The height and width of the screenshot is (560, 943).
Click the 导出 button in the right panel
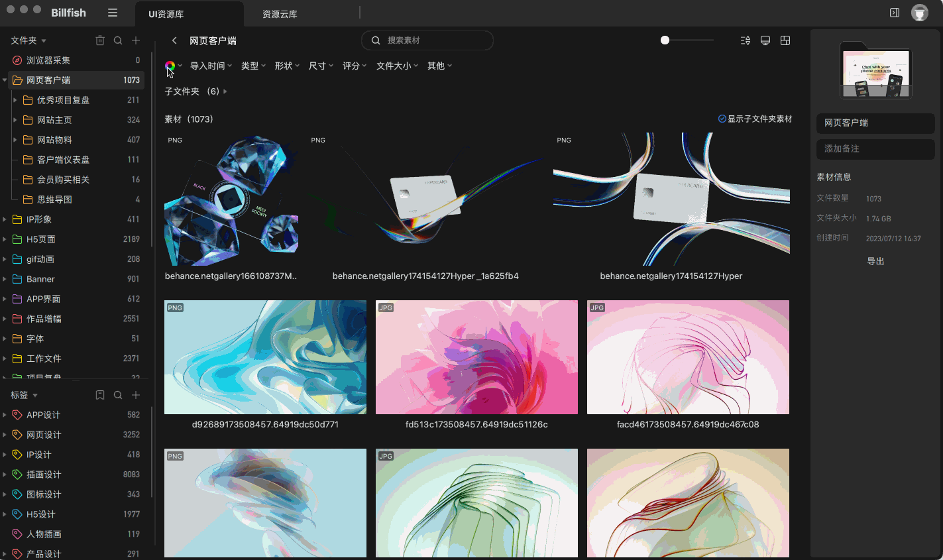(875, 261)
